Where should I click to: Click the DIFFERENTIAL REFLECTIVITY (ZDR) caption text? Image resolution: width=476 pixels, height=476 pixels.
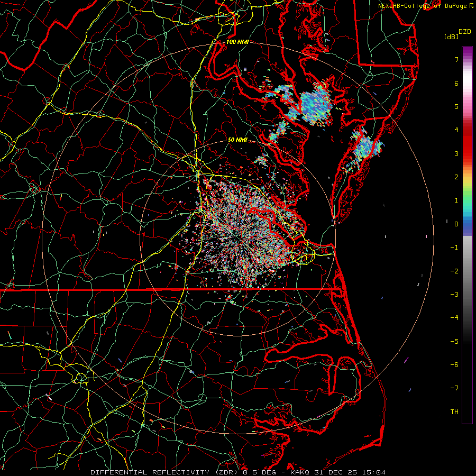coord(164,472)
